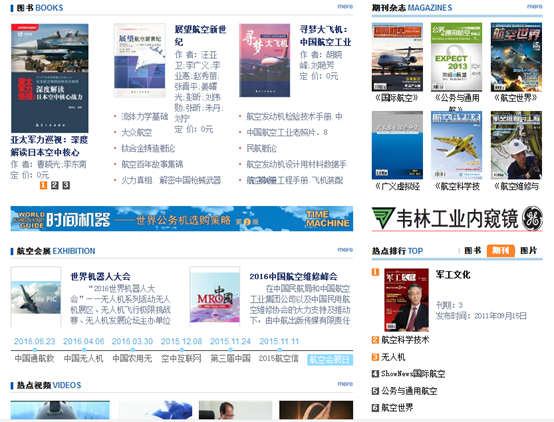Open the 中国航空工业老照片 link

click(x=287, y=133)
